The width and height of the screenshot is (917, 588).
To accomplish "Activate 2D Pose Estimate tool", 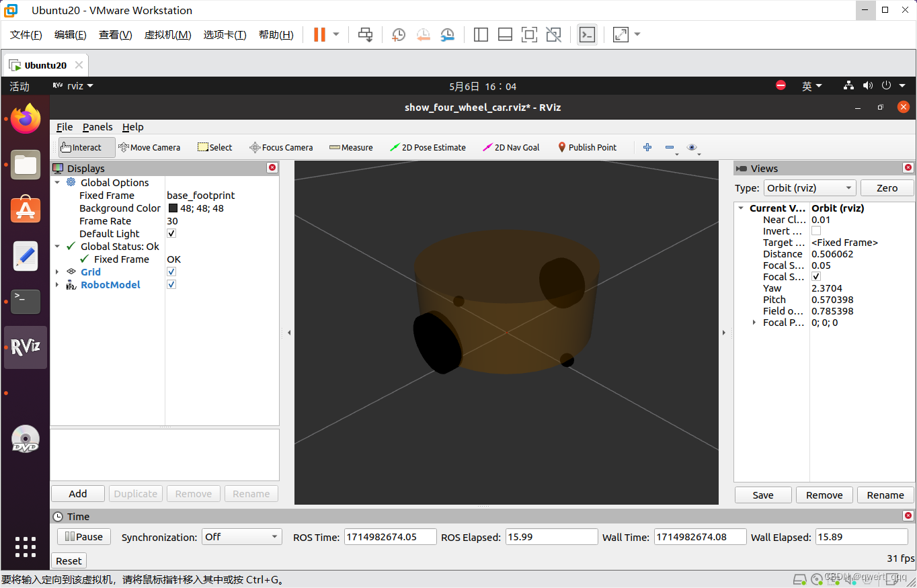I will click(428, 147).
